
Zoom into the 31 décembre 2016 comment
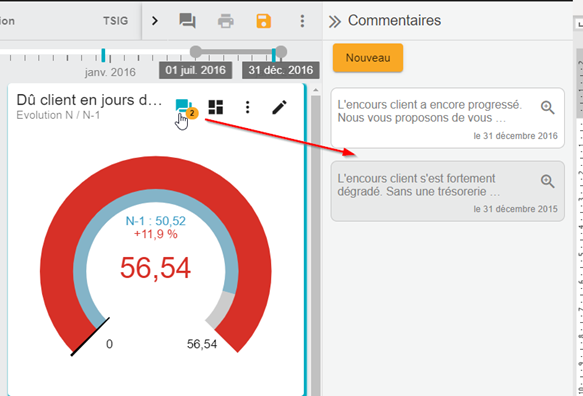547,107
